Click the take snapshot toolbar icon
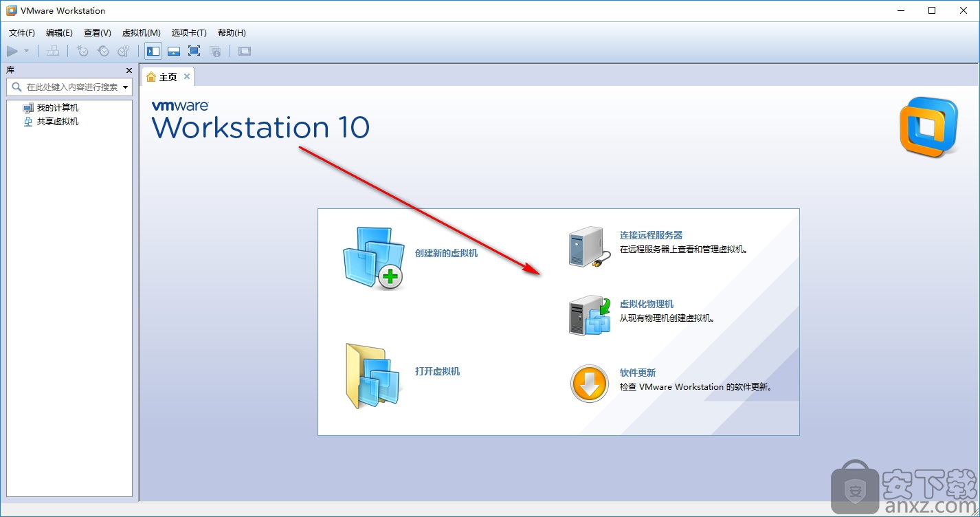 (82, 51)
